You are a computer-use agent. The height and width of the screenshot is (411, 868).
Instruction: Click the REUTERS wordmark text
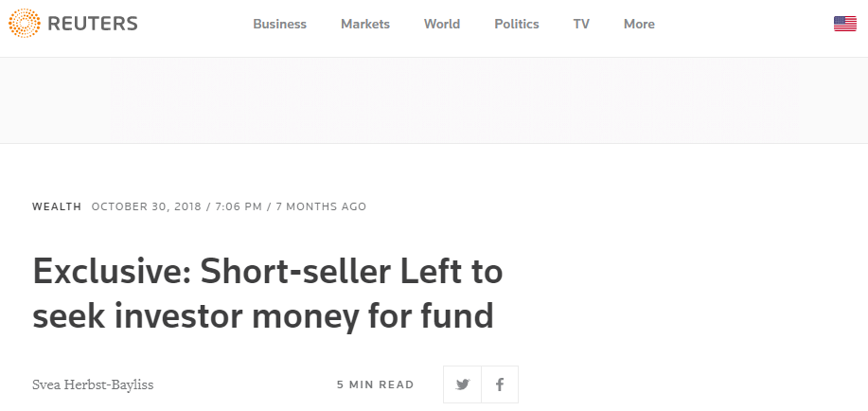pyautogui.click(x=92, y=24)
